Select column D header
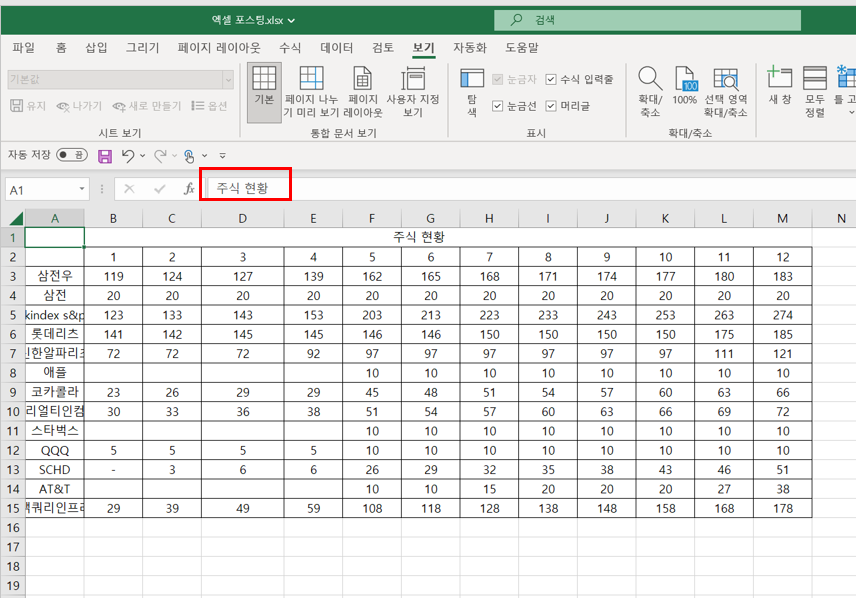The image size is (856, 598). point(242,218)
